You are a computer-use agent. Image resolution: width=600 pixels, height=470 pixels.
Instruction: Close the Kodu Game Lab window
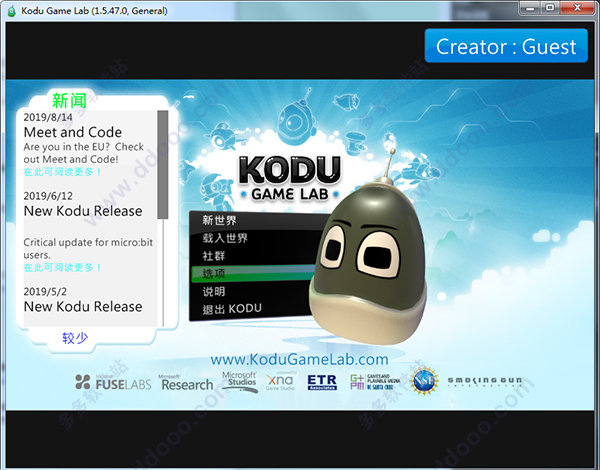click(577, 8)
